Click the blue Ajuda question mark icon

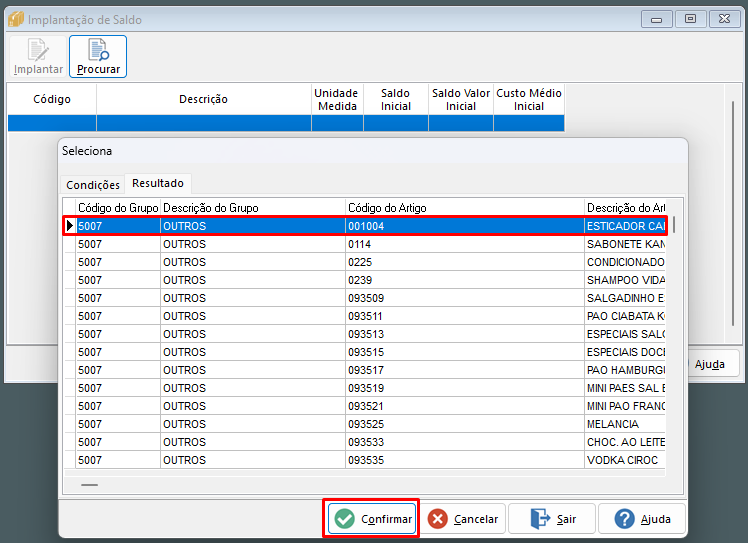pos(624,519)
